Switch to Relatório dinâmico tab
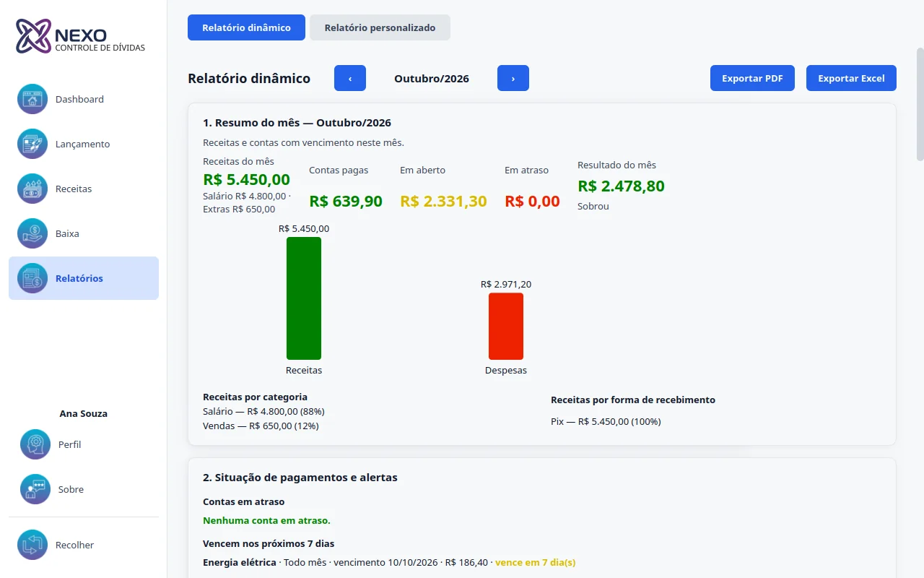924x578 pixels. click(x=246, y=27)
